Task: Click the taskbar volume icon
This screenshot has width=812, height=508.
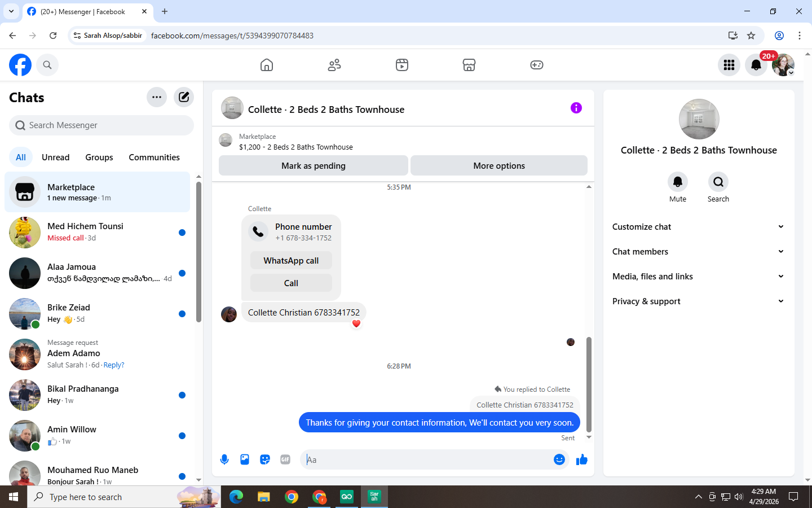Action: tap(739, 497)
